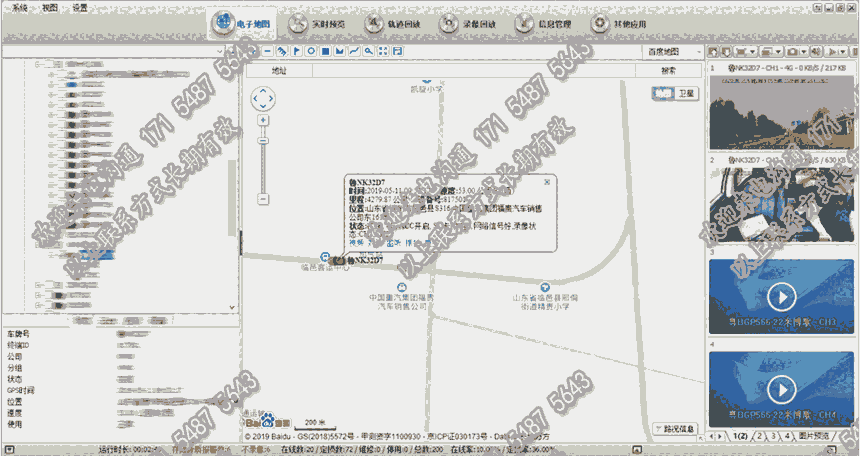The image size is (860, 456).
Task: Open the 系统 menu
Action: coord(19,6)
